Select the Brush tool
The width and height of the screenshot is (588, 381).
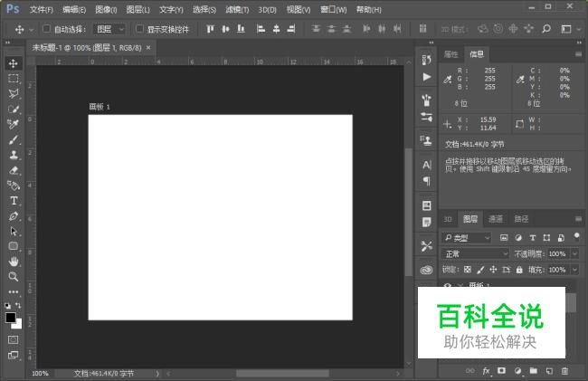pos(14,139)
